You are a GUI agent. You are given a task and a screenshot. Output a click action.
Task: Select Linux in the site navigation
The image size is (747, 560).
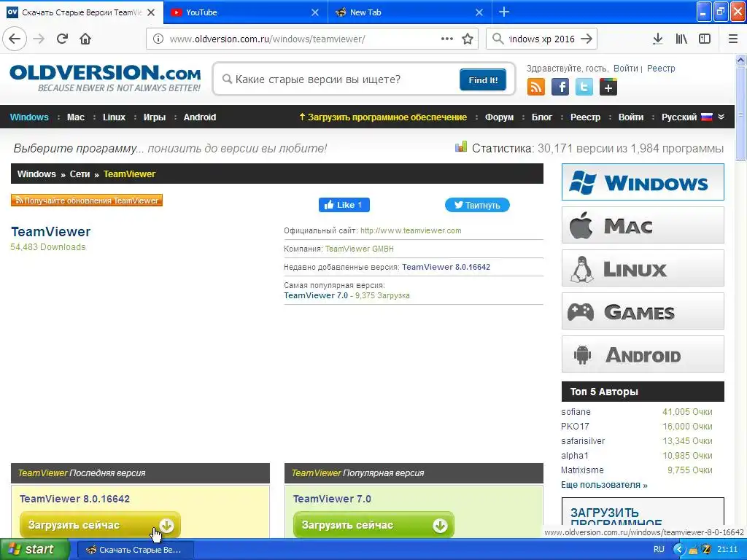(114, 117)
